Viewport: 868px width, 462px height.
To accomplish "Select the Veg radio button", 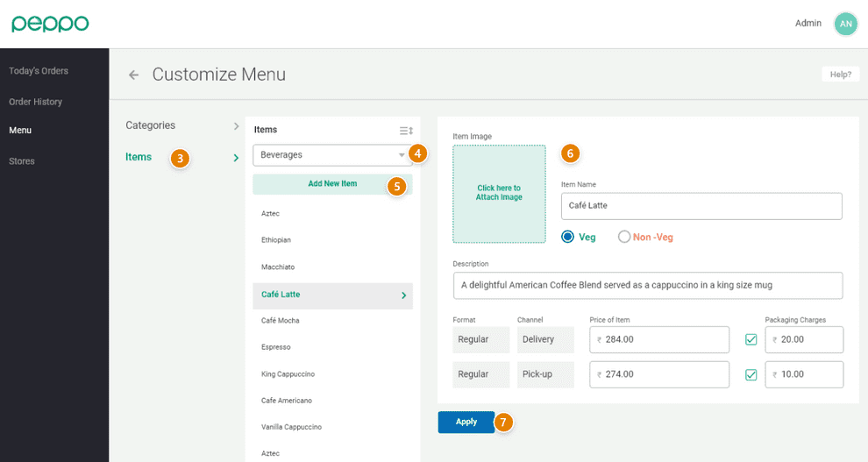I will 567,237.
